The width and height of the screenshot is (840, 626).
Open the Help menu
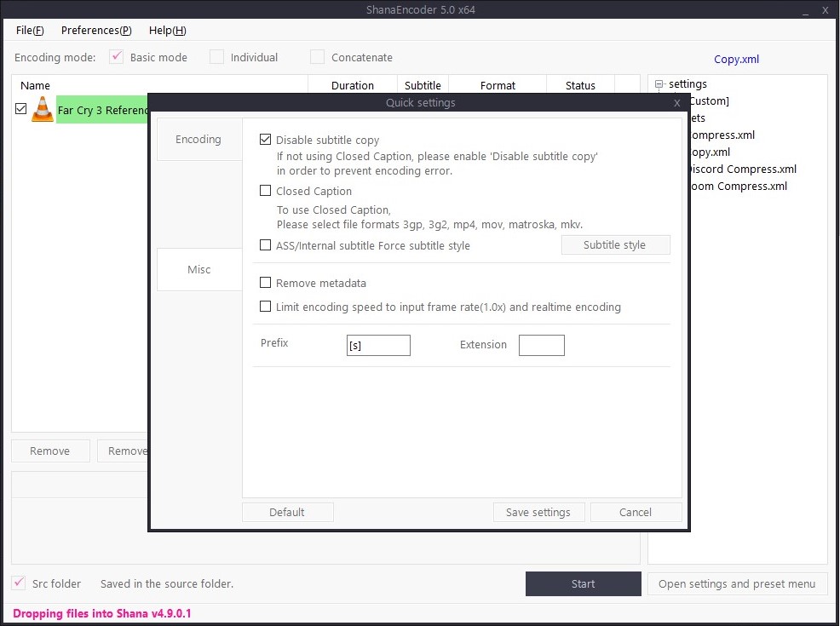click(168, 31)
